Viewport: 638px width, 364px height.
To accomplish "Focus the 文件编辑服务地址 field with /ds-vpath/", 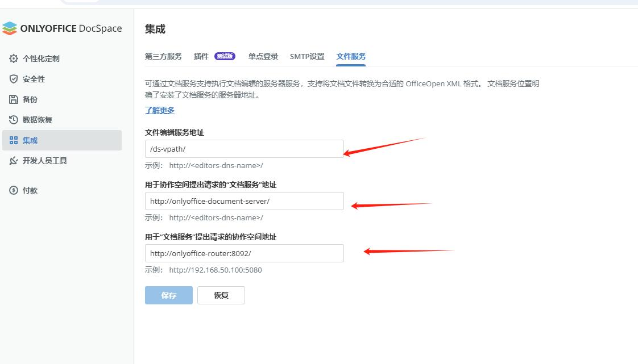I will [x=244, y=149].
